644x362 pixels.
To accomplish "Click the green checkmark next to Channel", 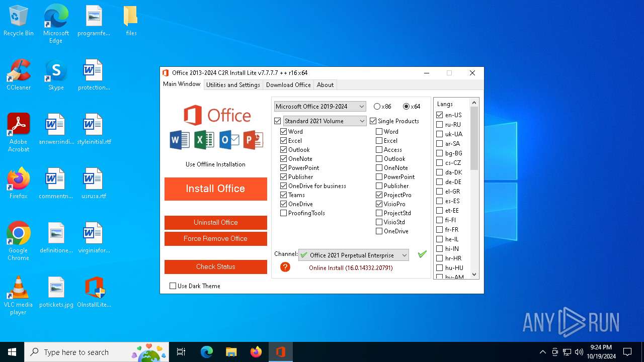I will point(422,254).
